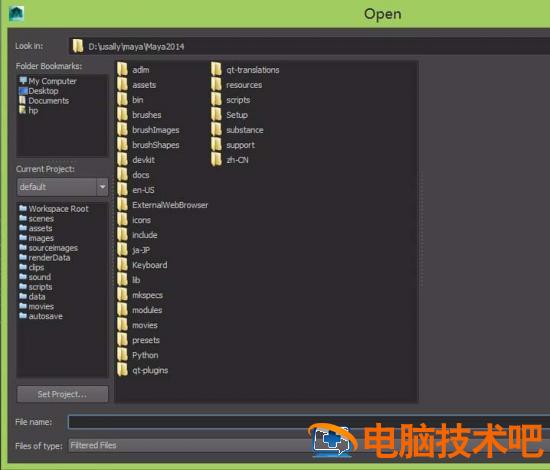Image resolution: width=550 pixels, height=470 pixels.
Task: Select autosave in project list
Action: 41,316
